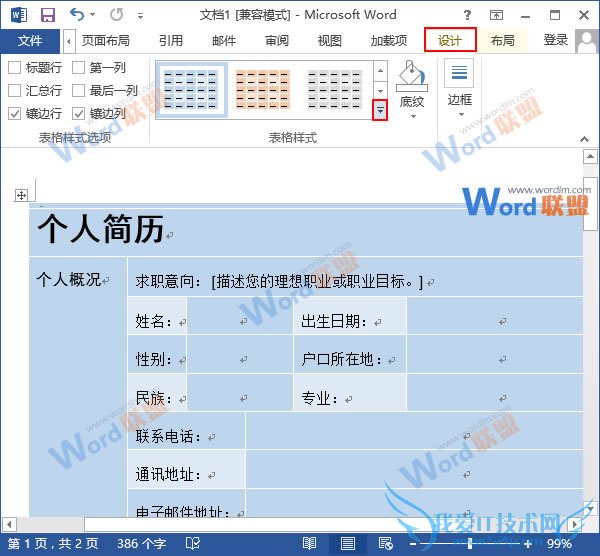
Task: Uncheck the 镶边行 checkbox
Action: point(15,113)
